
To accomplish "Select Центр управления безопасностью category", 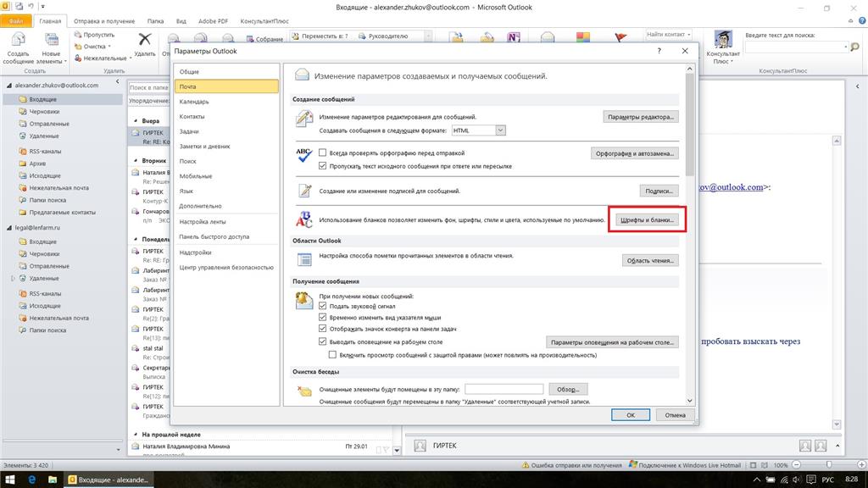I will point(225,267).
